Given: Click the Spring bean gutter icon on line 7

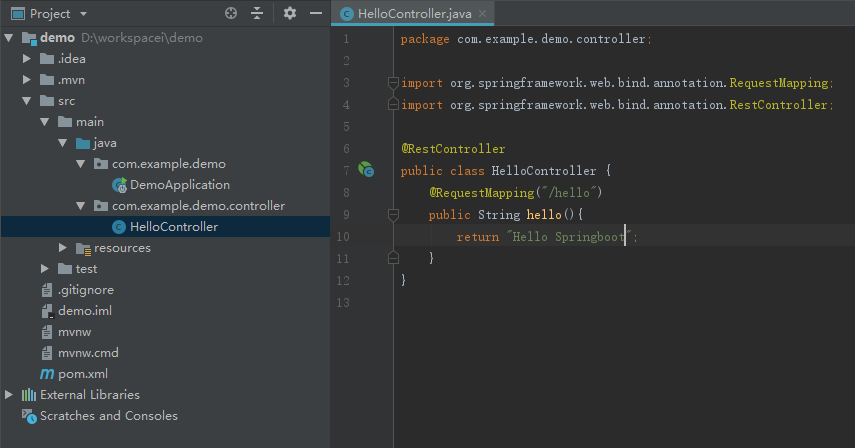Looking at the screenshot, I should [x=366, y=169].
